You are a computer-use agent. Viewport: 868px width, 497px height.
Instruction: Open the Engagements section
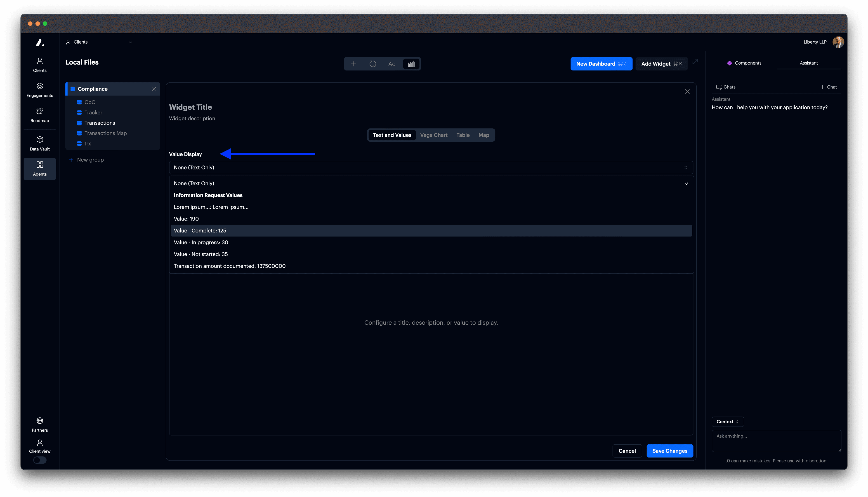40,89
